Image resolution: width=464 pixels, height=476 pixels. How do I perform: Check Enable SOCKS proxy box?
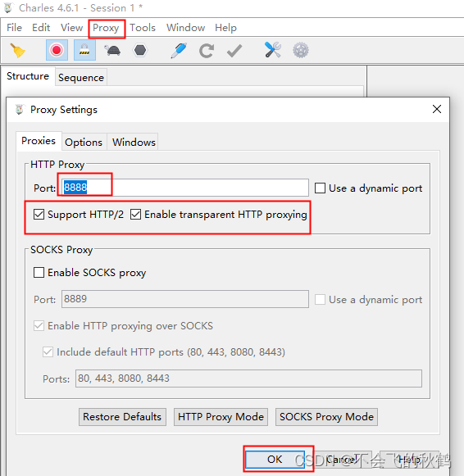[39, 272]
